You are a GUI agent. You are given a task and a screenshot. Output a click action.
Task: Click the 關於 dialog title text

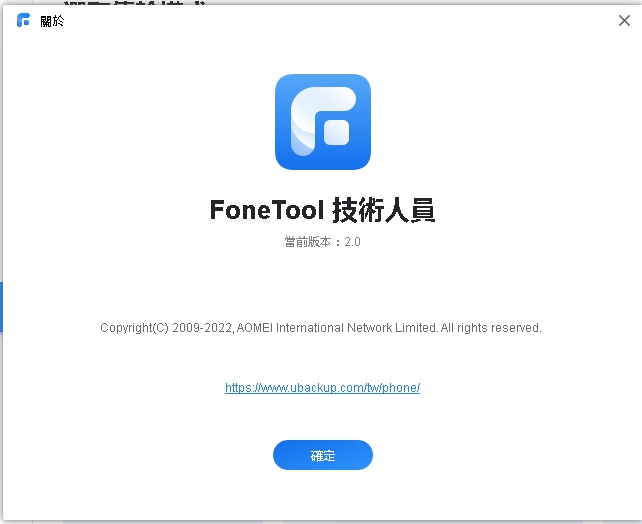(52, 21)
